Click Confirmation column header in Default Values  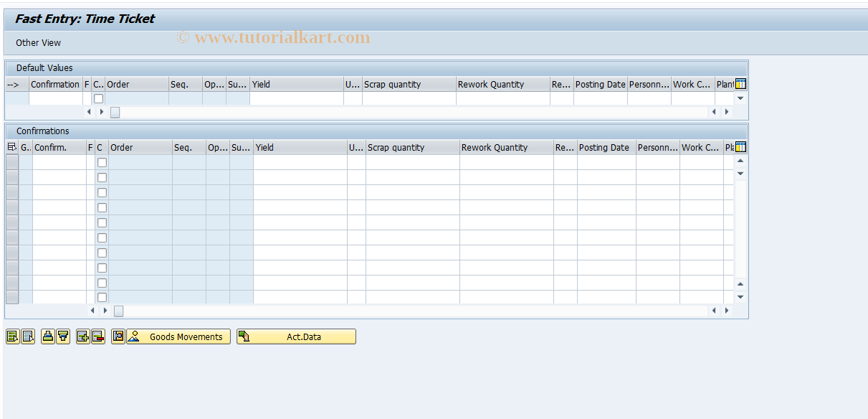pyautogui.click(x=56, y=84)
